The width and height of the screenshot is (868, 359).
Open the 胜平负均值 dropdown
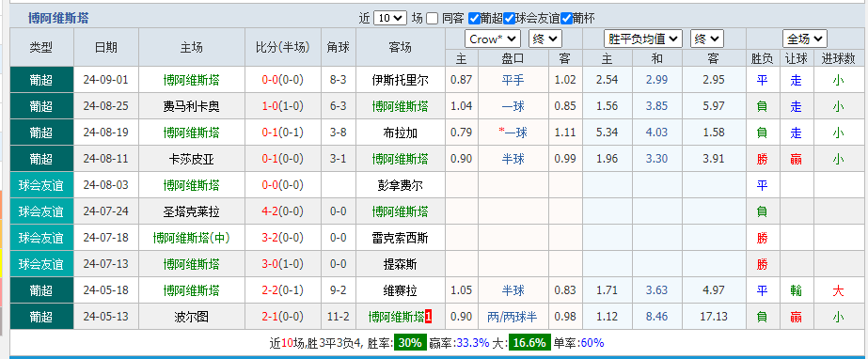[643, 39]
